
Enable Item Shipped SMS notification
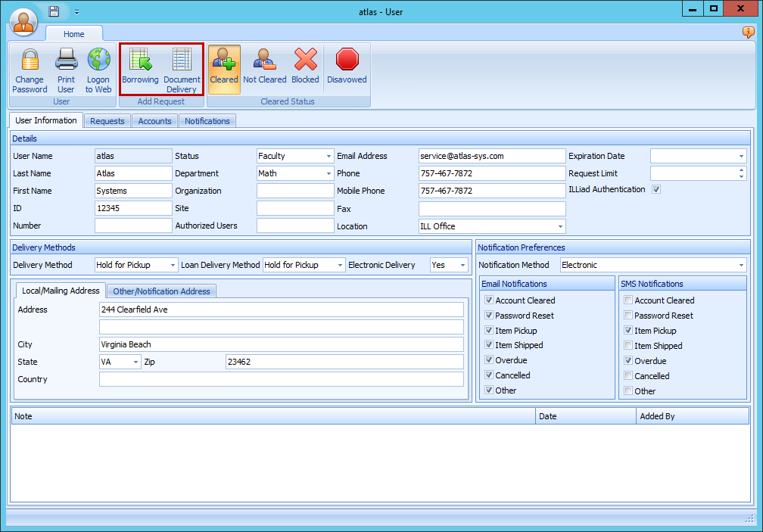(629, 345)
